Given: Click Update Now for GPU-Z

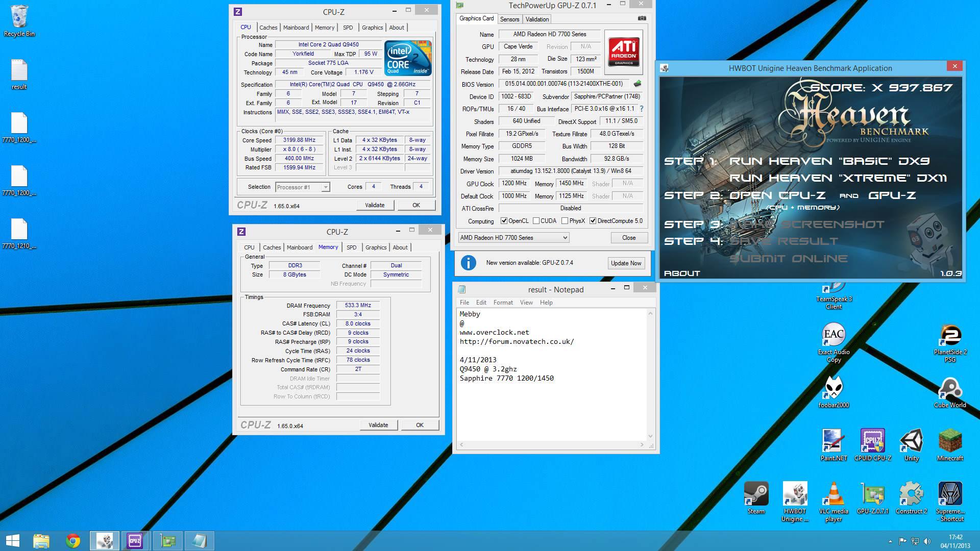Looking at the screenshot, I should coord(626,263).
